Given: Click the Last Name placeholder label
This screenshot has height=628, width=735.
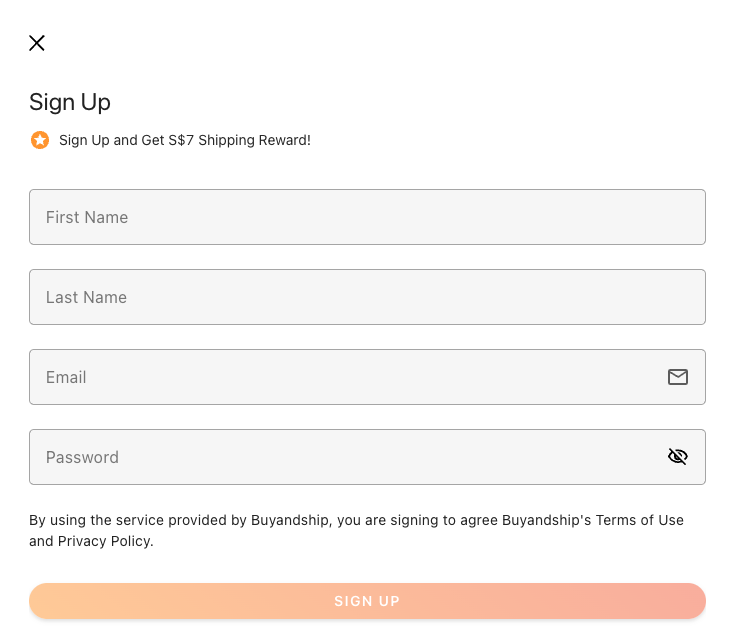Looking at the screenshot, I should (x=86, y=298).
